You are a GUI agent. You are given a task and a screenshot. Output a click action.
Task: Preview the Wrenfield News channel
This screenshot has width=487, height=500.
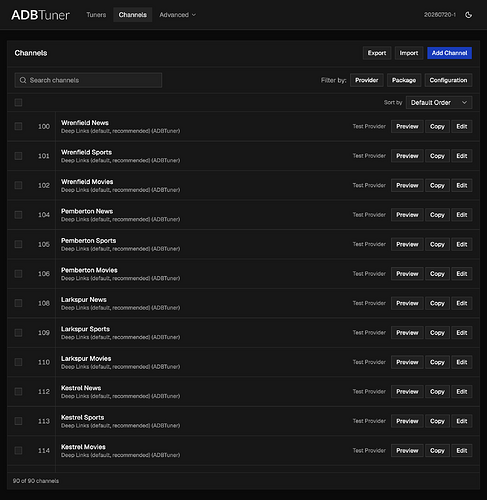(x=407, y=126)
